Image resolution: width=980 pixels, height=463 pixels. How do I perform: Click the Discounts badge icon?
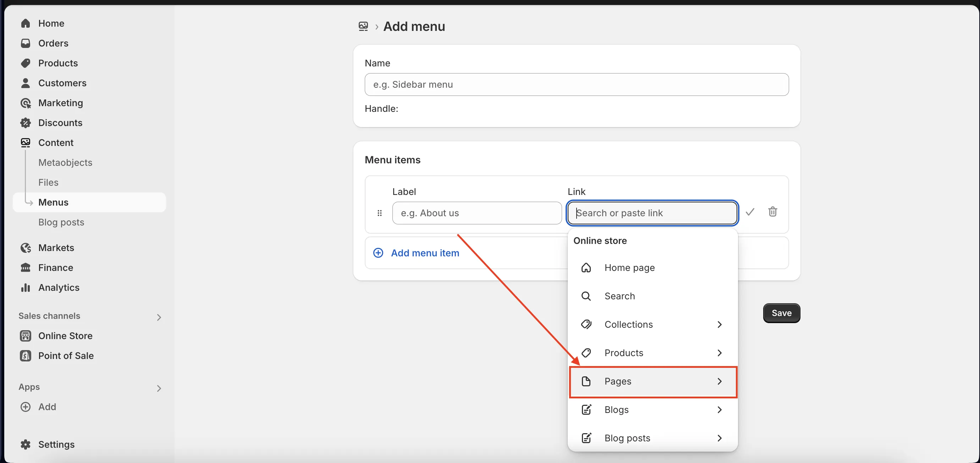tap(26, 122)
